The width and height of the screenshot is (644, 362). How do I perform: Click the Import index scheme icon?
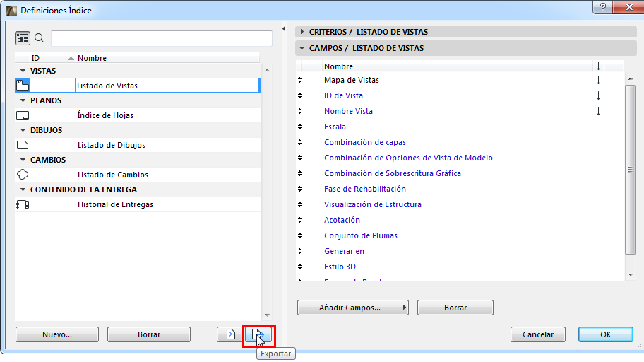[x=229, y=334]
